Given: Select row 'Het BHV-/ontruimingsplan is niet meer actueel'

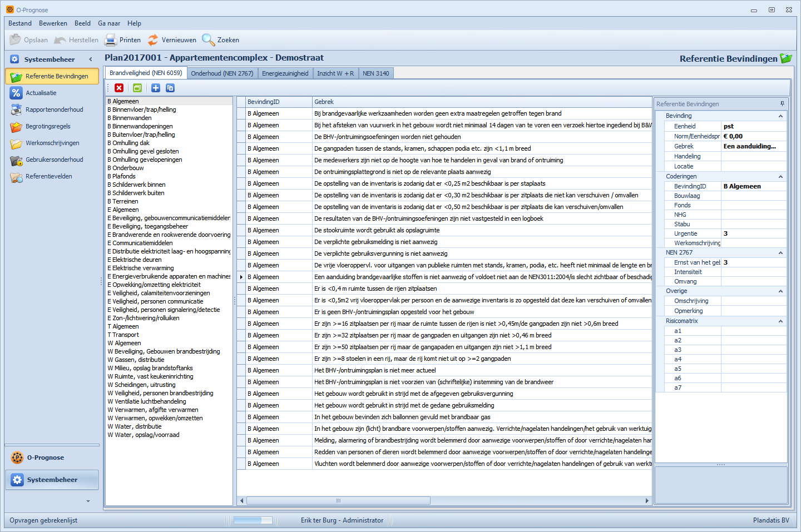Looking at the screenshot, I should point(444,370).
